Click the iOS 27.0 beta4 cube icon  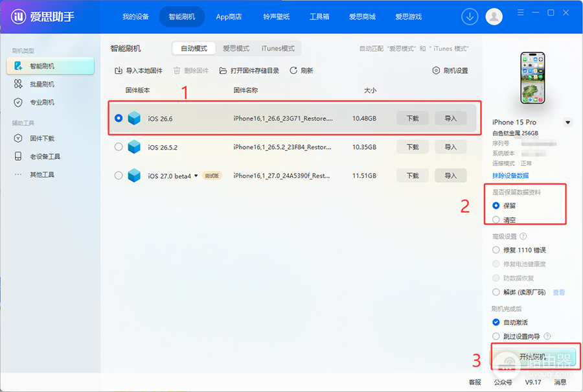134,176
